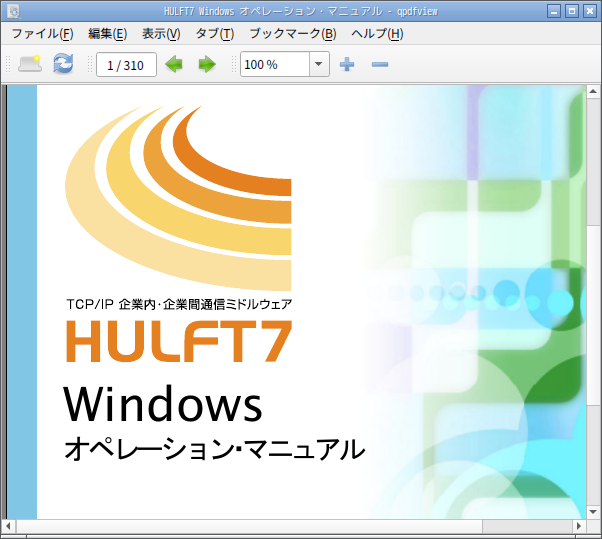The width and height of the screenshot is (602, 539).
Task: Click the Open file toolbar icon
Action: [30, 64]
